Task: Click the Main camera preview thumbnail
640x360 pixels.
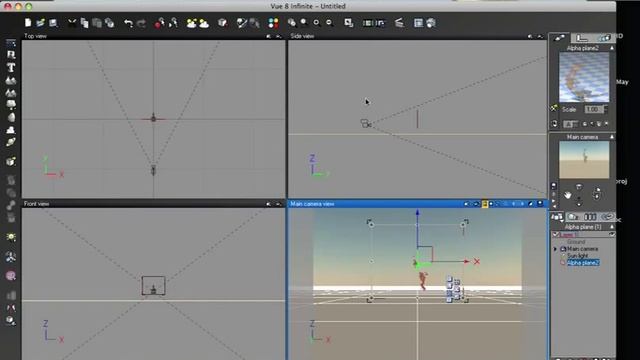Action: 584,160
